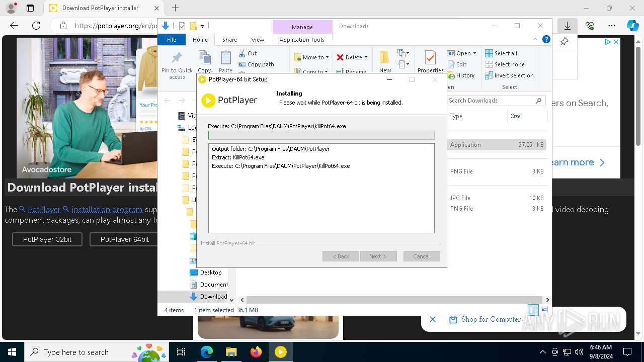The height and width of the screenshot is (362, 644).
Task: Click Select none in ribbon
Action: pos(505,64)
